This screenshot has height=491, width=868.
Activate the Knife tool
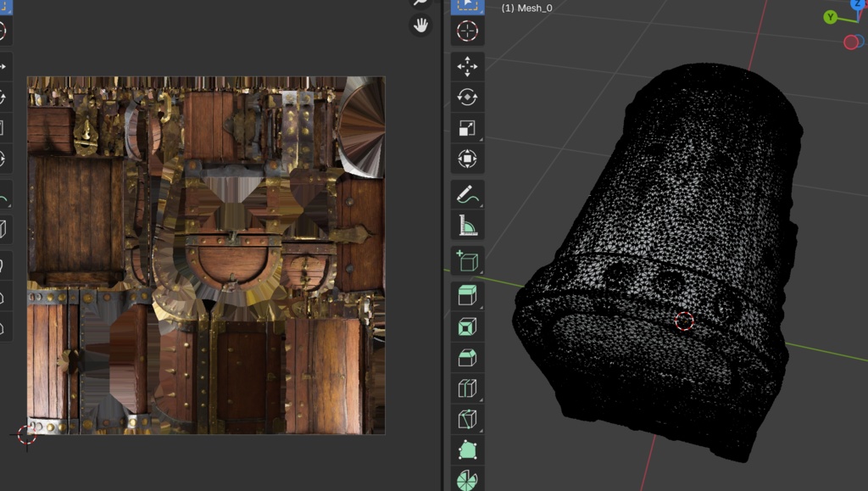point(467,419)
